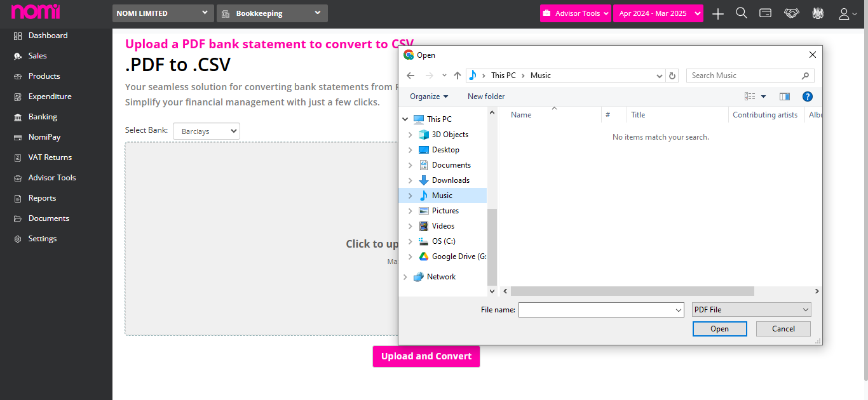Click the Cancel button in the dialog

(x=783, y=329)
